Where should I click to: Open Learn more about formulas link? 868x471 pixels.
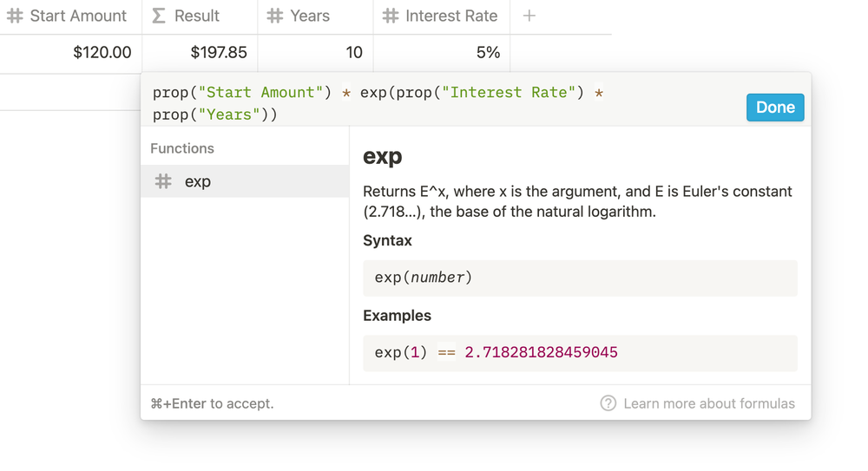tap(709, 403)
